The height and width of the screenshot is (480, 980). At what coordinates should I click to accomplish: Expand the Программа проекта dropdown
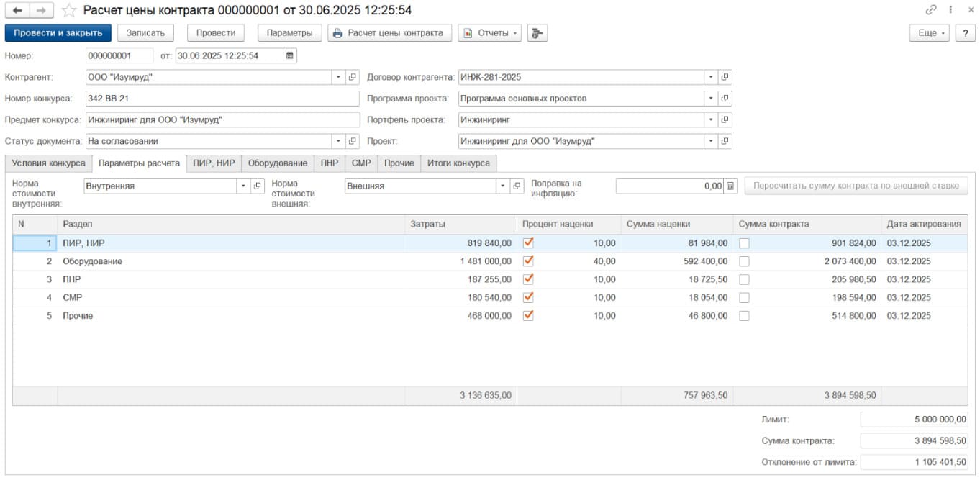click(711, 99)
